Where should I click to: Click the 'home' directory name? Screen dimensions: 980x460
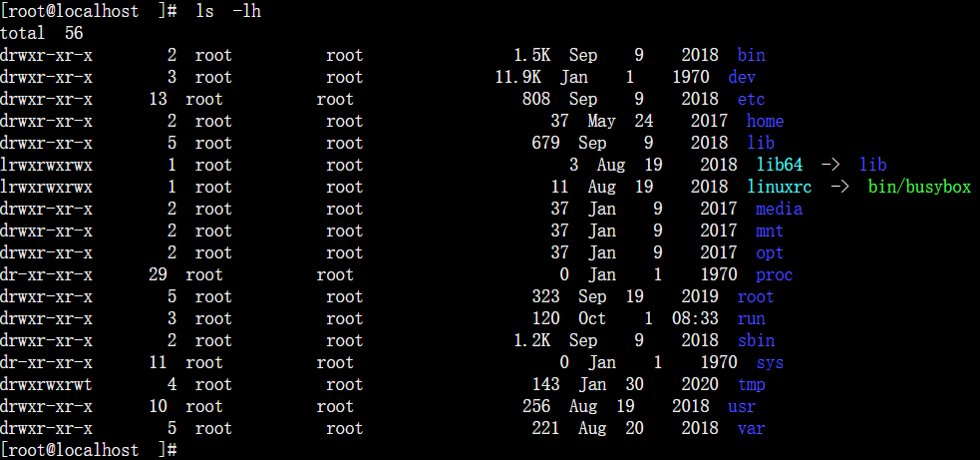tap(765, 121)
